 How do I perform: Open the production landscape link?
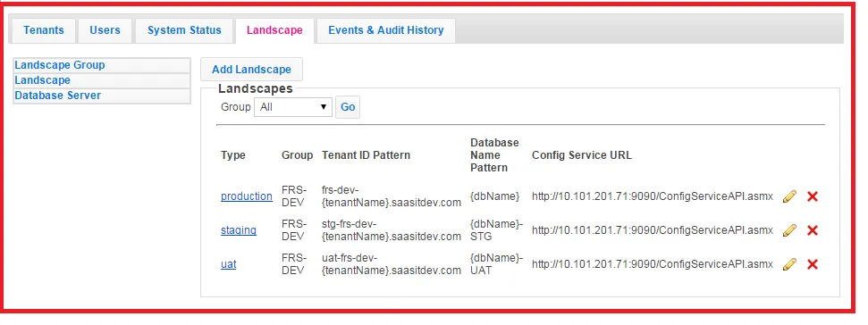[x=247, y=196]
